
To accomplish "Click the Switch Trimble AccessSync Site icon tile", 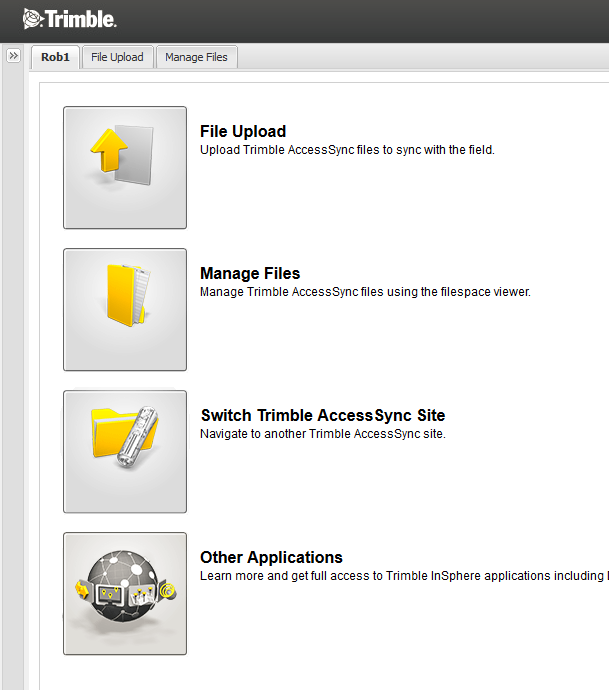I will 125,452.
